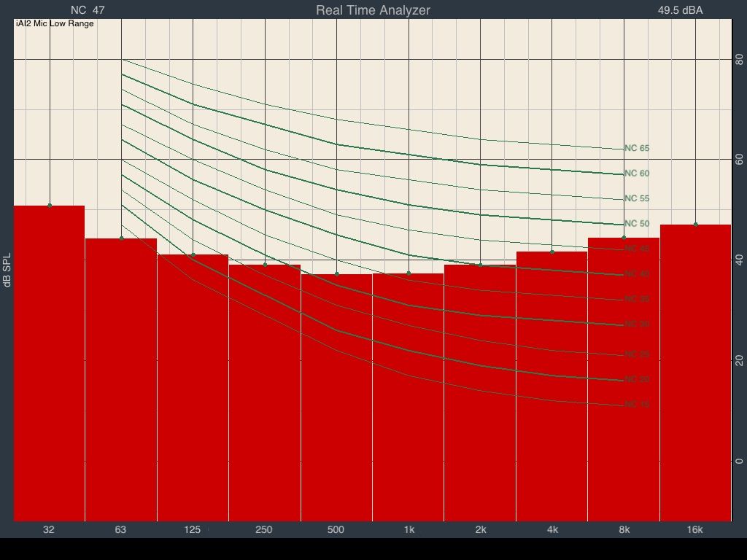Tap the 80 dB scale value
Image resolution: width=747 pixels, height=560 pixels.
click(x=739, y=60)
